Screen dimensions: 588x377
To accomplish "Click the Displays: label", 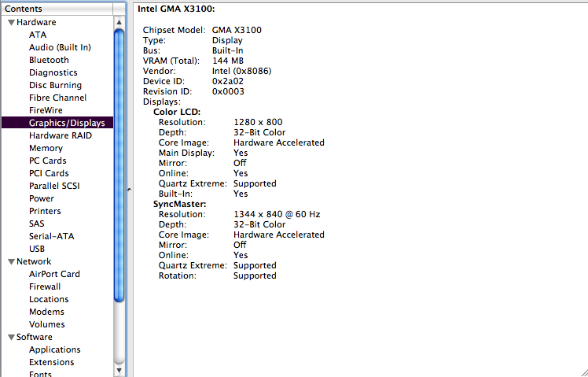I will [x=162, y=102].
